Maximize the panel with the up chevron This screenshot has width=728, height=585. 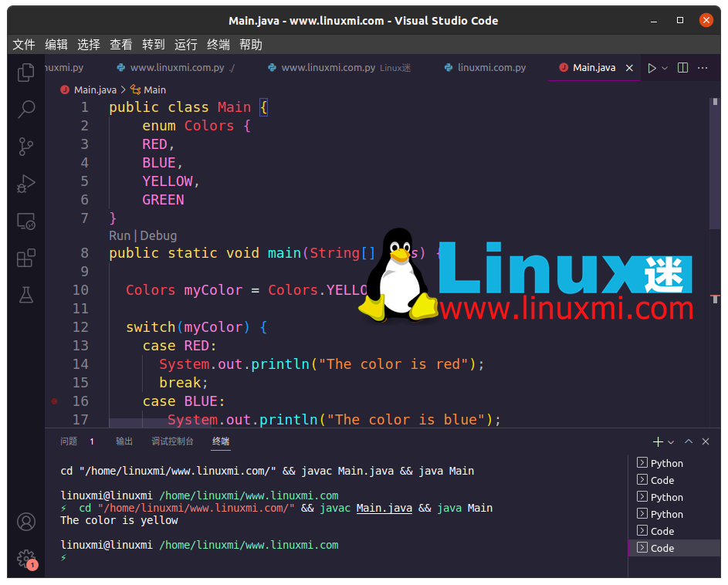point(689,441)
